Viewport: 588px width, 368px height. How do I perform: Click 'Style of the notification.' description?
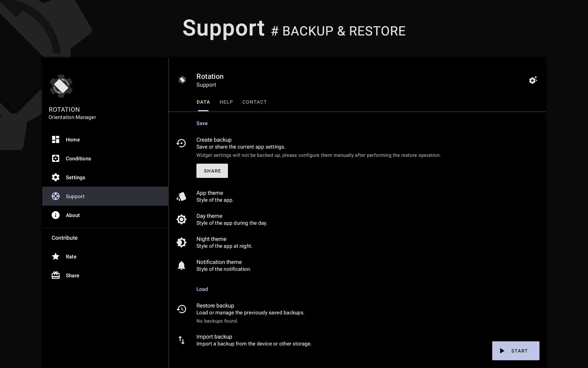(x=223, y=269)
